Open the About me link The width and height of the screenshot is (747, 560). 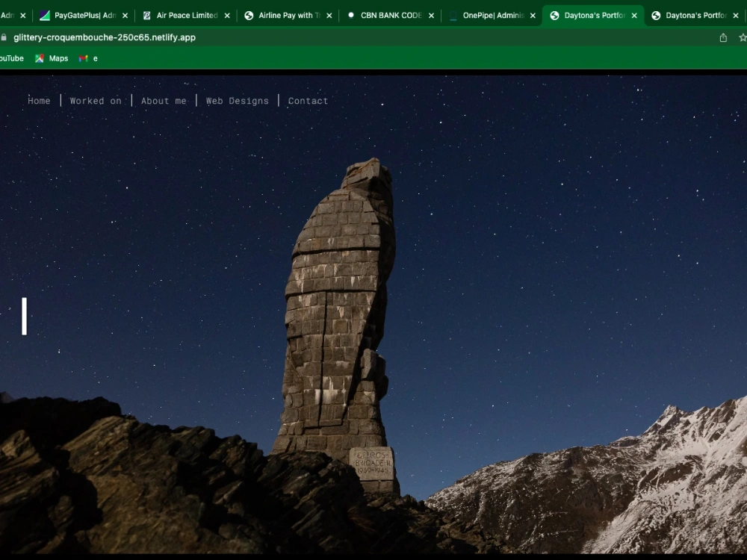[164, 101]
